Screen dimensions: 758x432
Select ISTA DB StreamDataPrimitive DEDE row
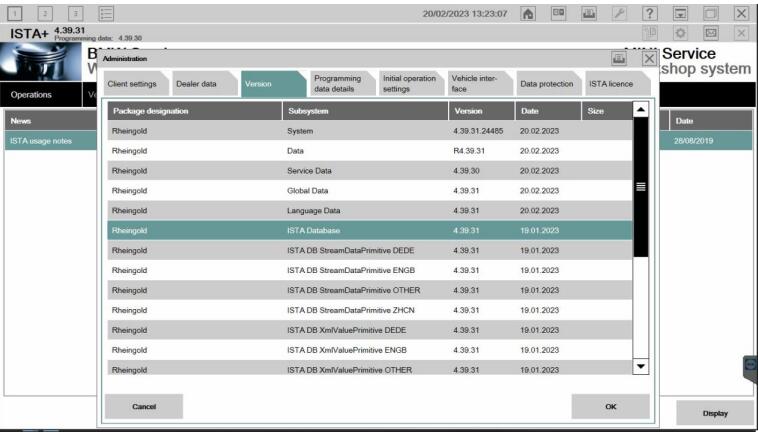[370, 250]
